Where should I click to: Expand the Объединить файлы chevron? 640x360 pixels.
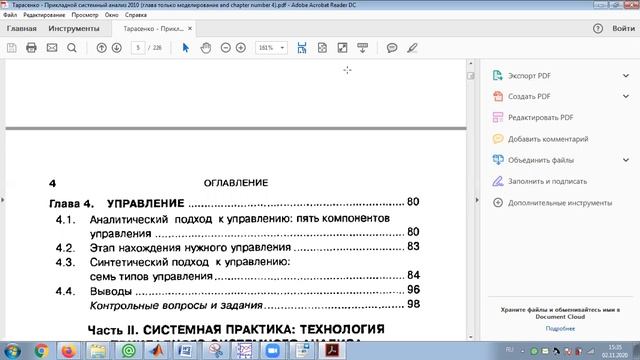click(626, 160)
